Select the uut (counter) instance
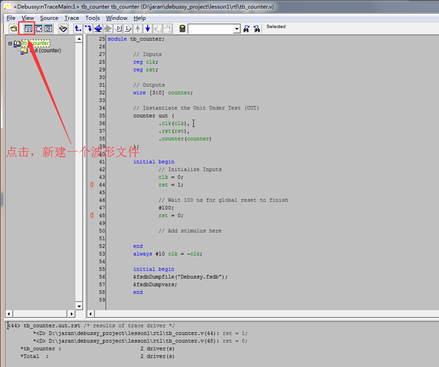The image size is (439, 367). tap(45, 51)
